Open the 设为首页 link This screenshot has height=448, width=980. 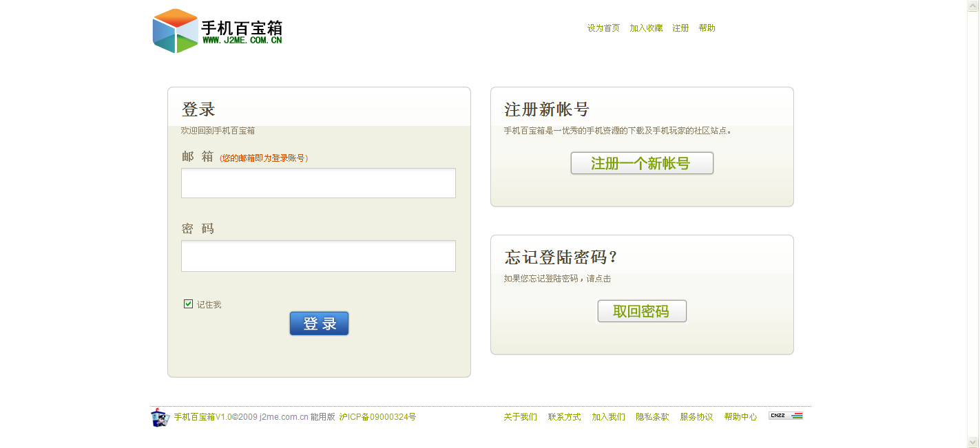603,28
